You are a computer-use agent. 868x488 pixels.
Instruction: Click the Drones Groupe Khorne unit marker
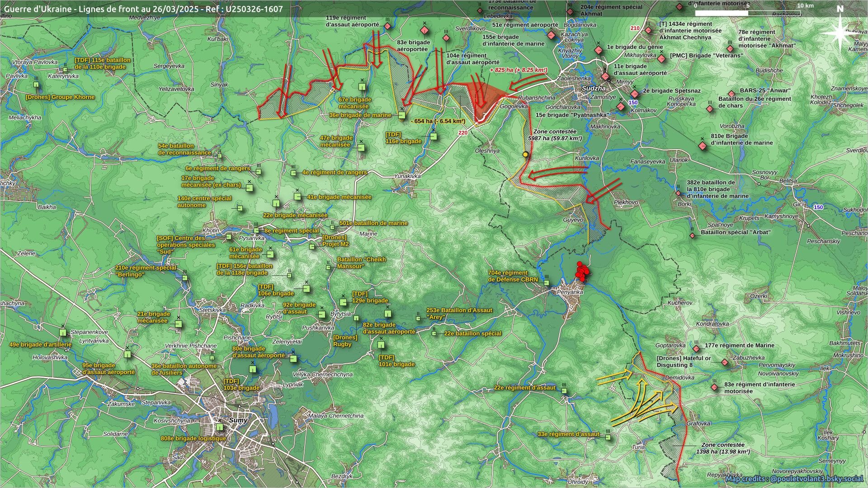(x=36, y=84)
